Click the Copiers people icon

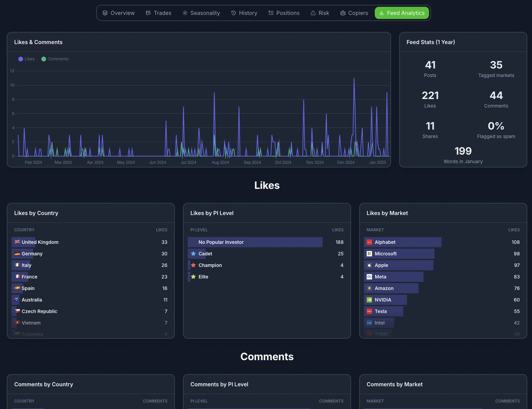[x=342, y=13]
